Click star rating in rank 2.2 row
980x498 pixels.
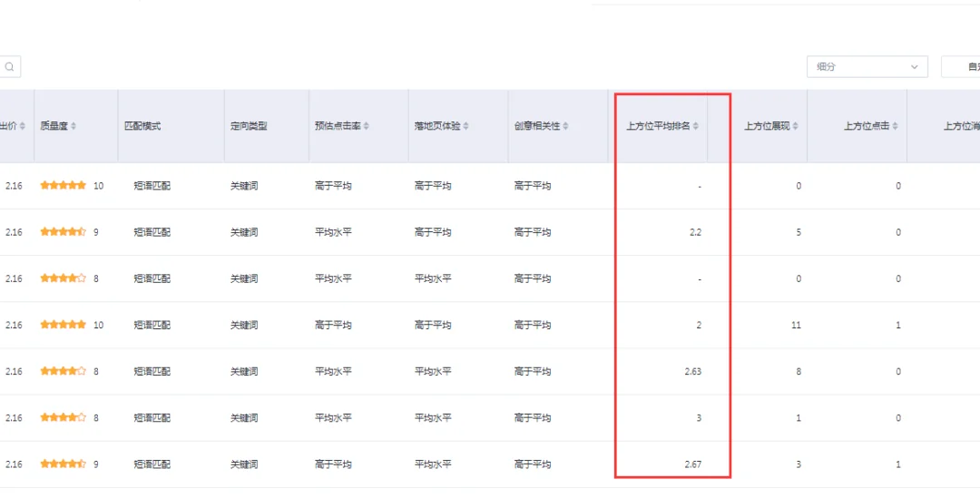point(64,232)
